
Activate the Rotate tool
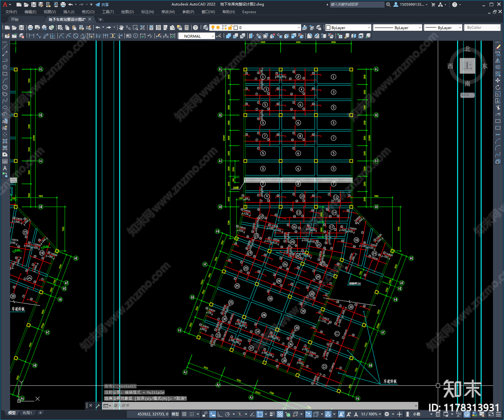498,87
